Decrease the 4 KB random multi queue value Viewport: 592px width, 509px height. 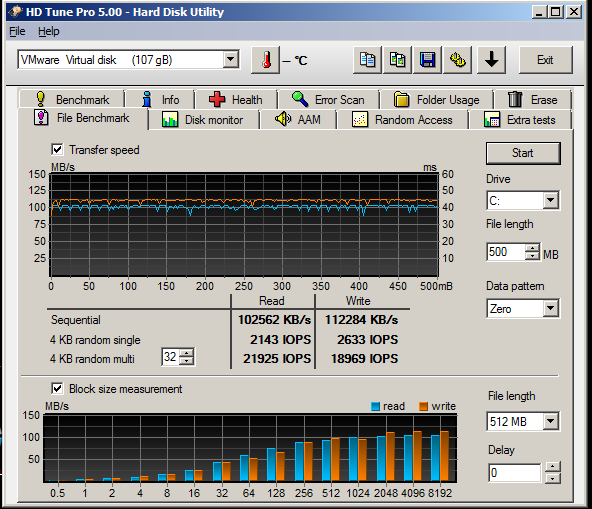click(186, 361)
